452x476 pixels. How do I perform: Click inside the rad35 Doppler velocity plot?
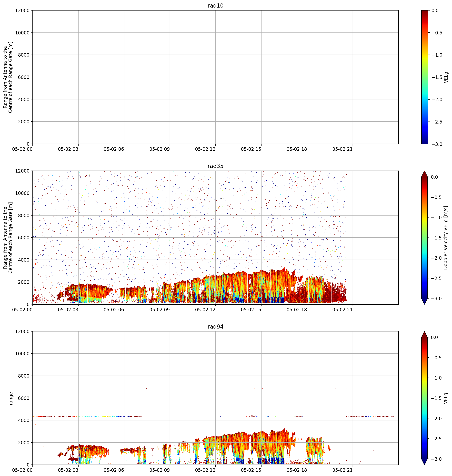pos(215,238)
